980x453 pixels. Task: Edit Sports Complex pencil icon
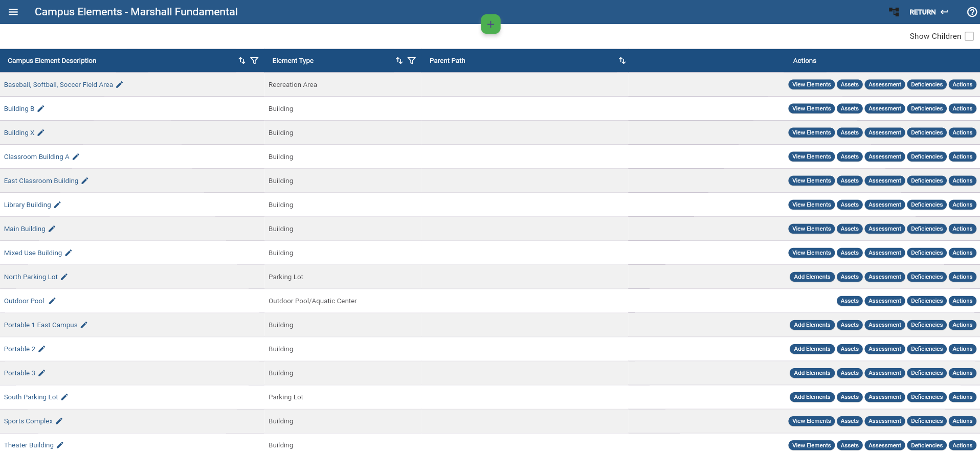[x=59, y=421]
